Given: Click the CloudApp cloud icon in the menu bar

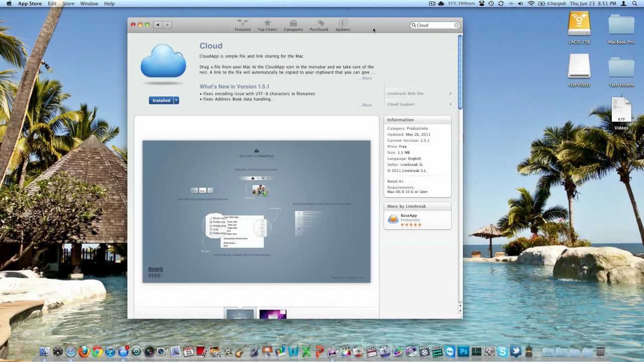Looking at the screenshot, I should point(441,4).
